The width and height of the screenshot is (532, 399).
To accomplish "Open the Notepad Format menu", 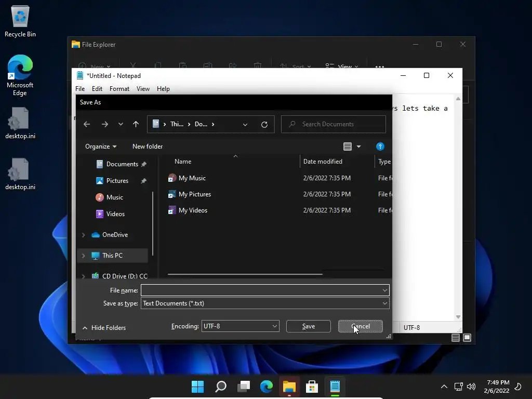I will [119, 89].
